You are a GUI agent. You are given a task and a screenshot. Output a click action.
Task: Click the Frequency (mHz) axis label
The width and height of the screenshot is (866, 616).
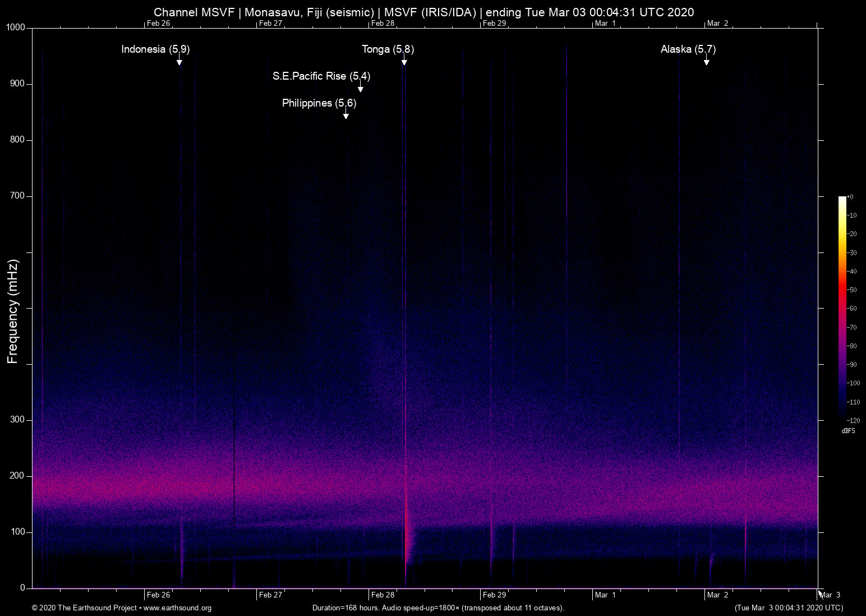(13, 311)
